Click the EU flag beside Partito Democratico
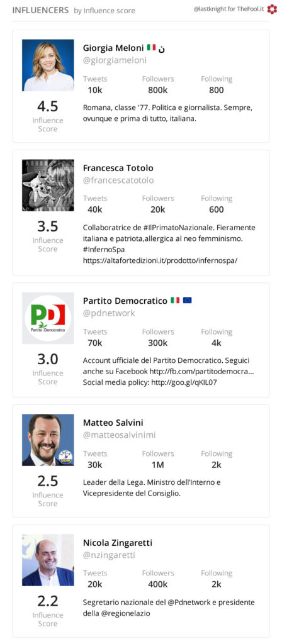Screen dimensions: 282x644 (x=187, y=300)
